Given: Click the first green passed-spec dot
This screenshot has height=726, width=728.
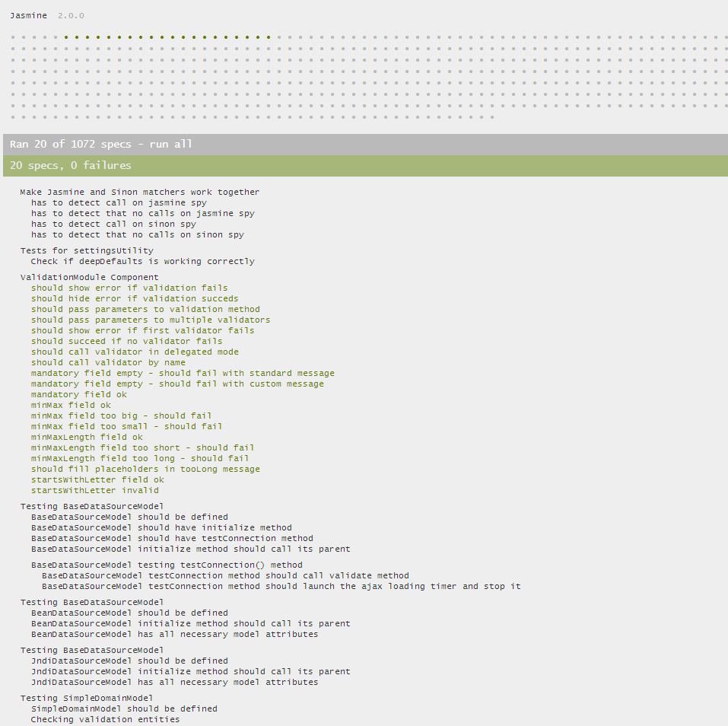Looking at the screenshot, I should tap(67, 37).
